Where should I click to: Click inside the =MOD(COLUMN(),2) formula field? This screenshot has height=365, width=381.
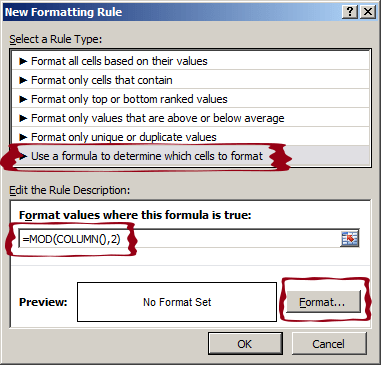(x=179, y=239)
